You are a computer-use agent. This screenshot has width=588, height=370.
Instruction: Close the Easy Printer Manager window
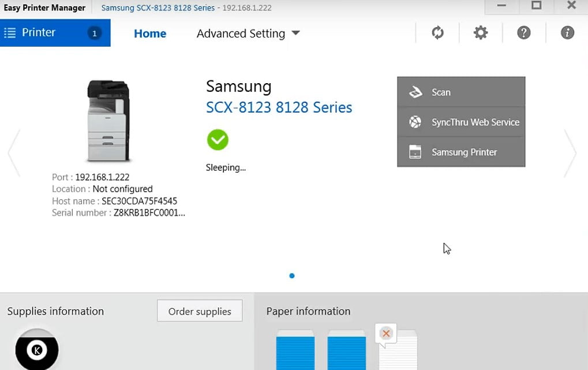571,6
